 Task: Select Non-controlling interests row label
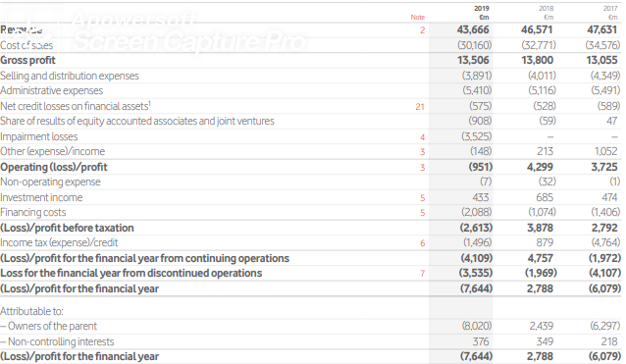point(57,342)
